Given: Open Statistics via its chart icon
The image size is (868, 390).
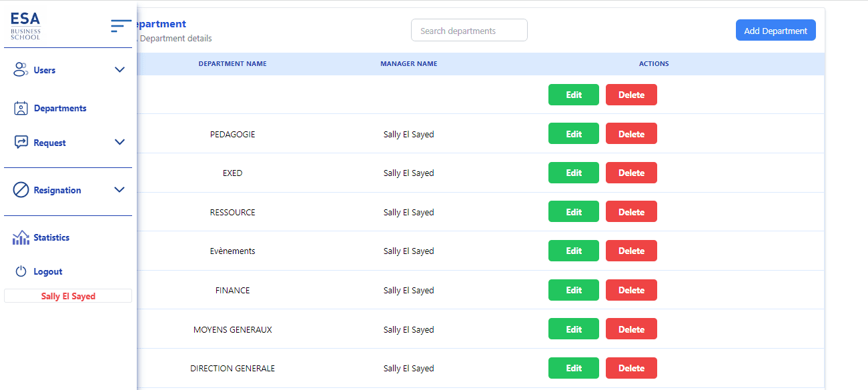Looking at the screenshot, I should (x=20, y=237).
